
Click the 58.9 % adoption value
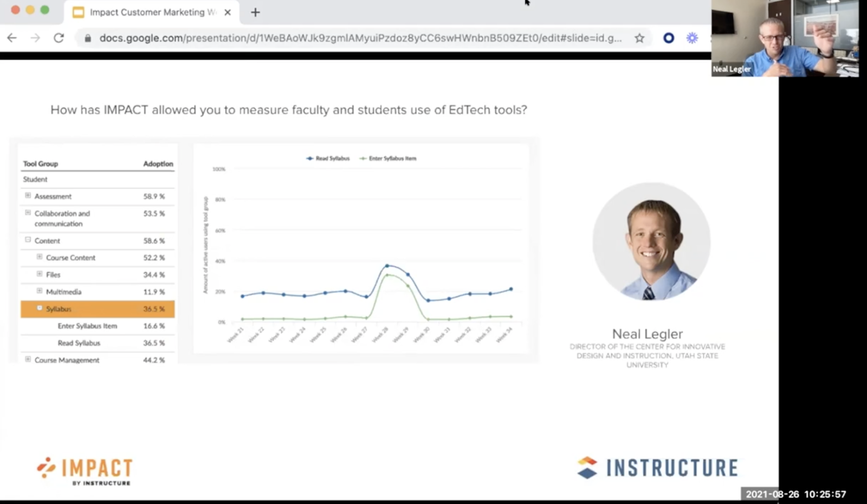(x=154, y=197)
